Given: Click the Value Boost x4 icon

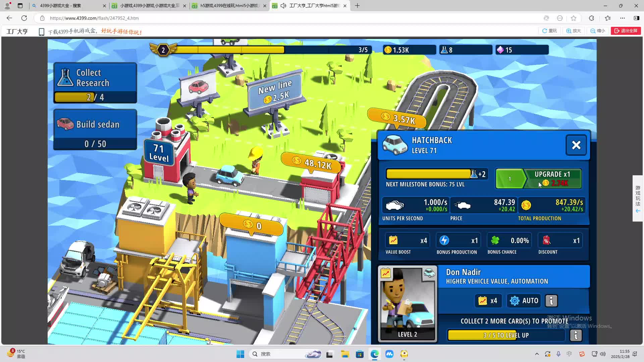Looking at the screenshot, I should coord(393,241).
